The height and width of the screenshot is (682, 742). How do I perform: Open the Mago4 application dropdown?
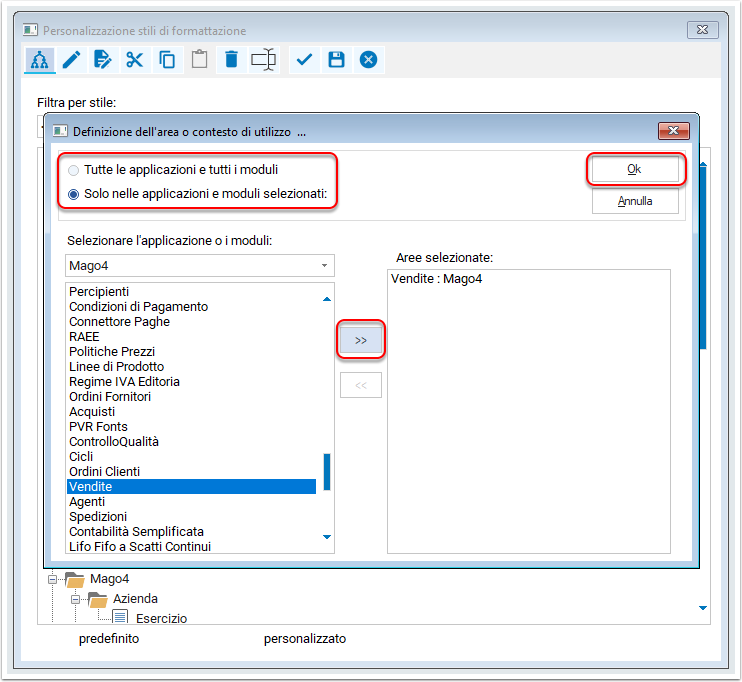tap(200, 266)
